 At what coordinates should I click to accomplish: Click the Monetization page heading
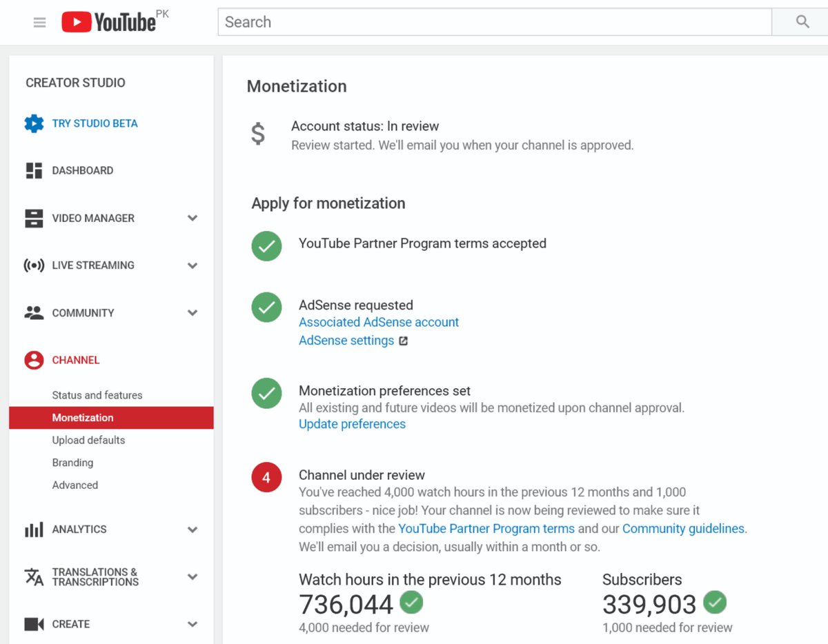(297, 86)
